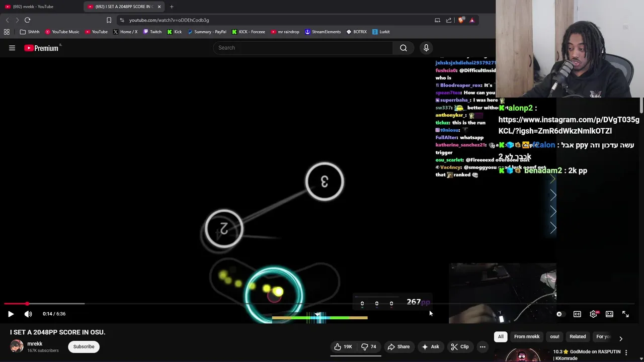Open the BOTRIX bookmark

pyautogui.click(x=357, y=32)
